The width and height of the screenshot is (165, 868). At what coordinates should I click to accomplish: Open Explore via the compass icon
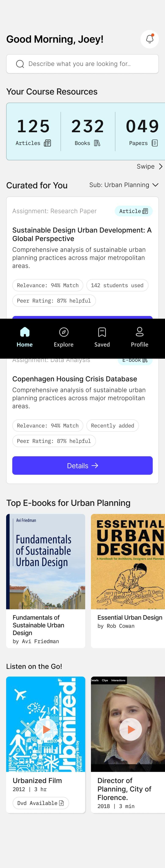63,332
